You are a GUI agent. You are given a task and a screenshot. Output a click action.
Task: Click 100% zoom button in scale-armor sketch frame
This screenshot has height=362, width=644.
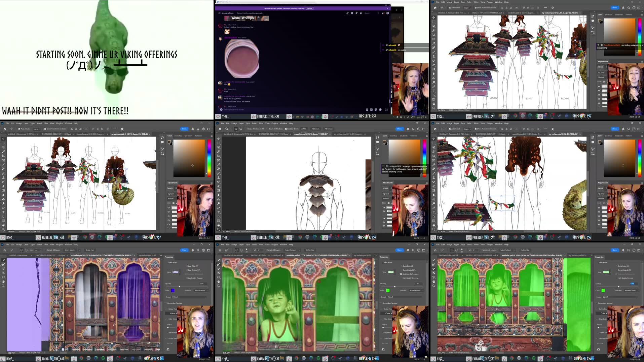[x=304, y=129]
